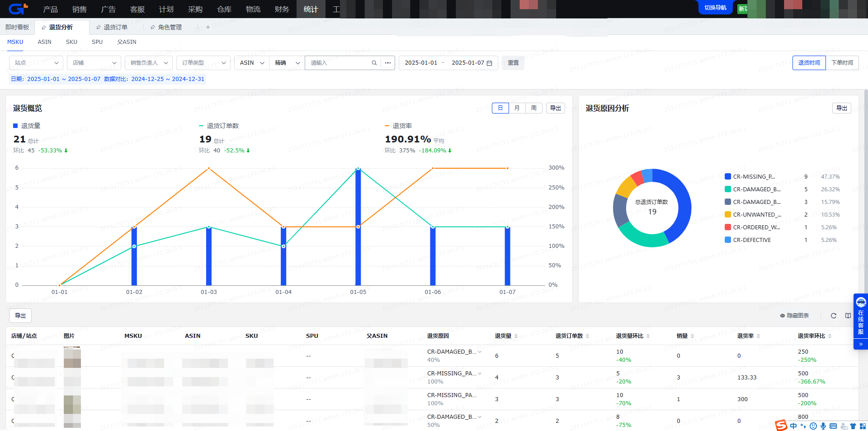Click the pin icon on 退货订单 tab

(99, 27)
